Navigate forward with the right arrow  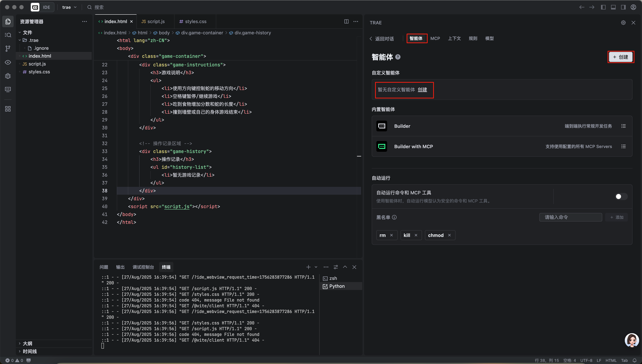click(x=592, y=7)
